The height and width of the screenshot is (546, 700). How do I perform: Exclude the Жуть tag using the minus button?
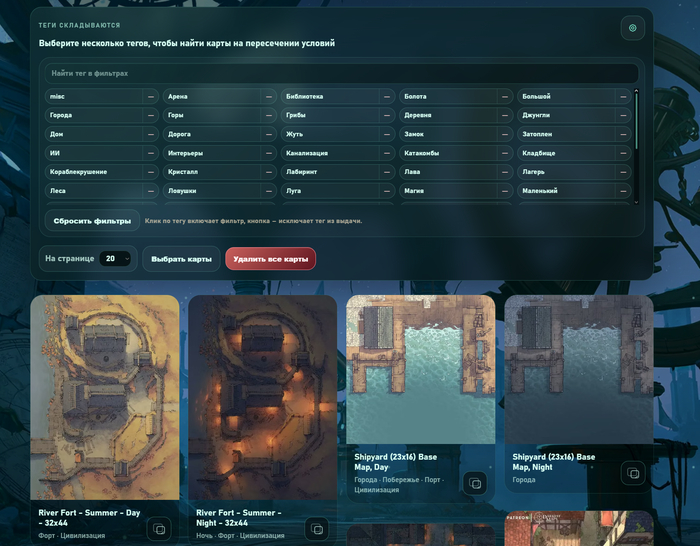(387, 134)
